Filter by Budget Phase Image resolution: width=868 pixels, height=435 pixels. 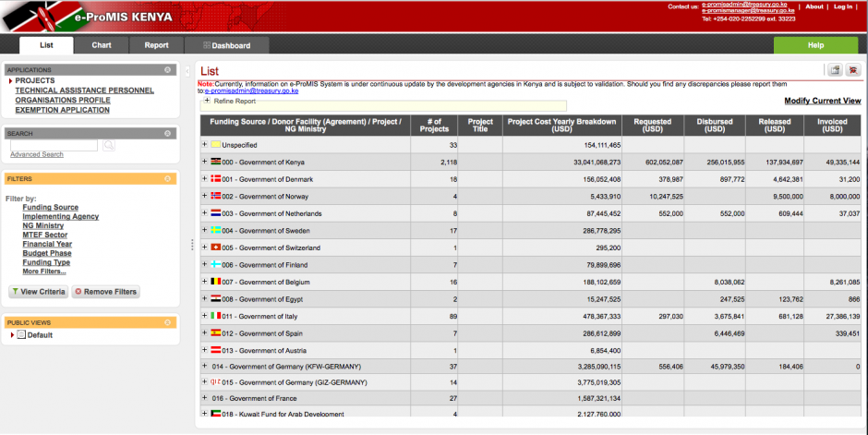point(47,253)
